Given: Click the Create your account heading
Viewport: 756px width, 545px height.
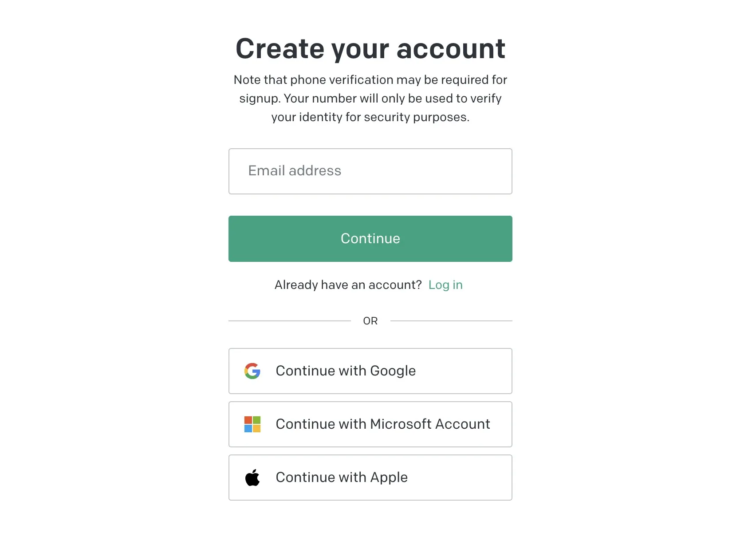Looking at the screenshot, I should (x=370, y=49).
